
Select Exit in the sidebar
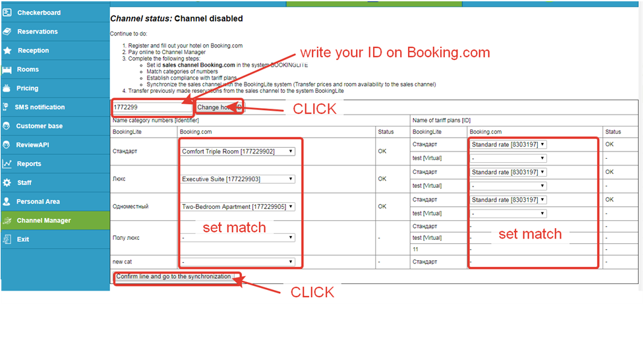pyautogui.click(x=55, y=239)
